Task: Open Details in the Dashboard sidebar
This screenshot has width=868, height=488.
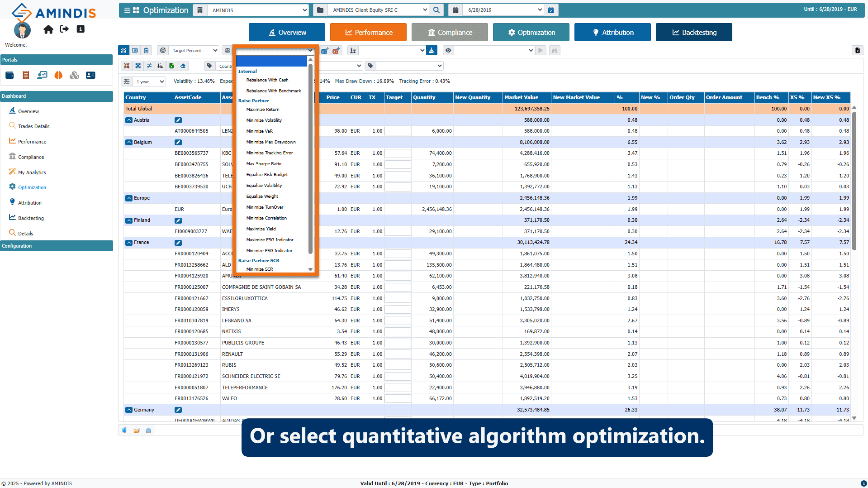Action: 25,234
